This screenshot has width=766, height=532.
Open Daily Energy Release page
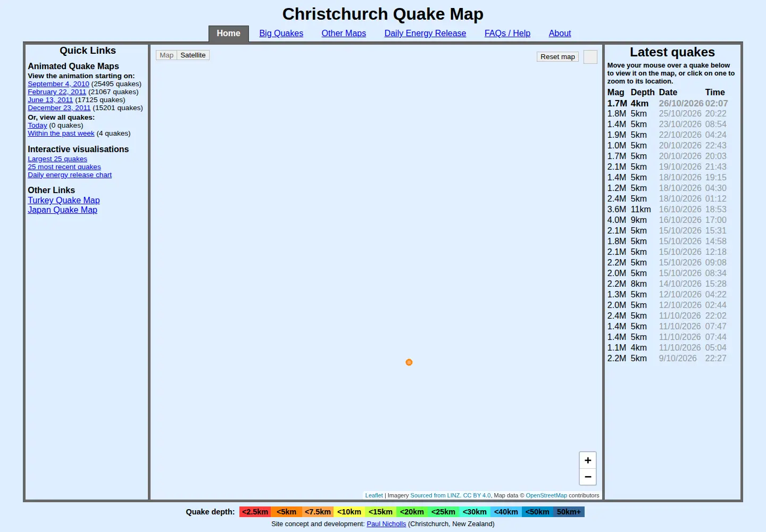point(425,33)
